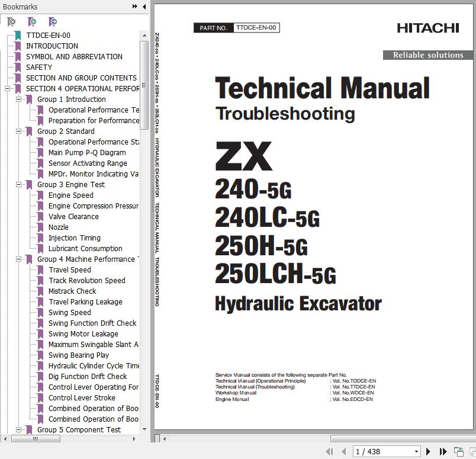
Task: Click bookmarks scroll down arrow
Action: pos(144,429)
